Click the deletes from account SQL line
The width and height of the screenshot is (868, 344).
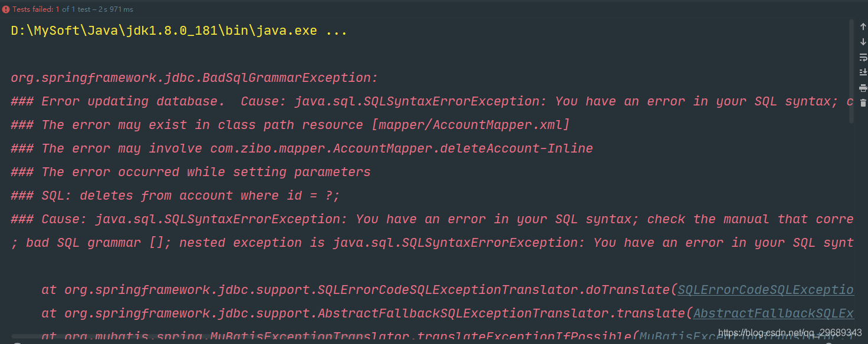[176, 196]
